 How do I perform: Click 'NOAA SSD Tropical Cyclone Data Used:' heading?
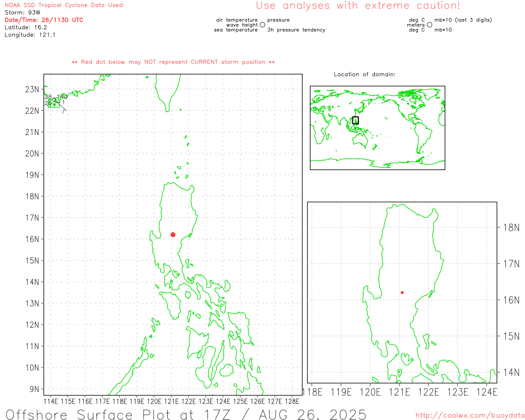click(x=64, y=5)
